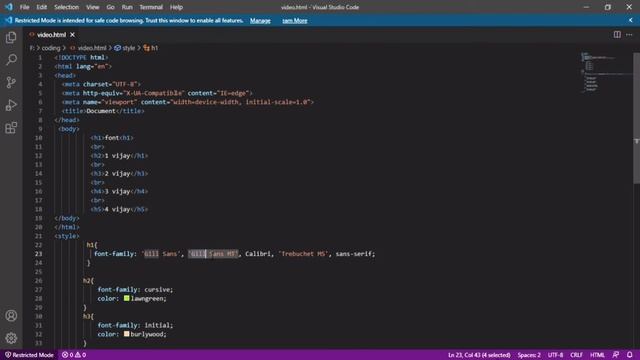
Task: Open the Accounts menu icon
Action: point(11,316)
